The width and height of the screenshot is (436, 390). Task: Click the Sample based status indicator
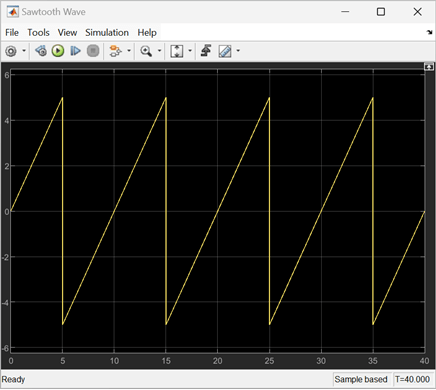coord(361,379)
